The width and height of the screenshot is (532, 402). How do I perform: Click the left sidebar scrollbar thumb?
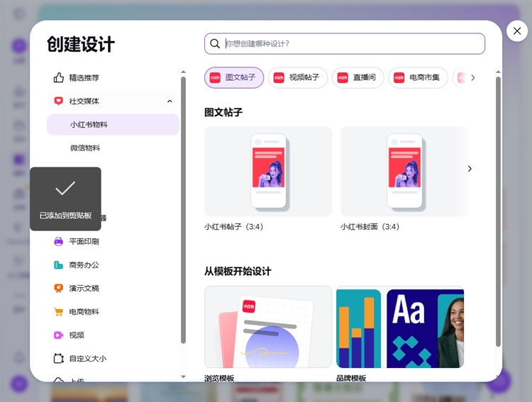click(183, 211)
